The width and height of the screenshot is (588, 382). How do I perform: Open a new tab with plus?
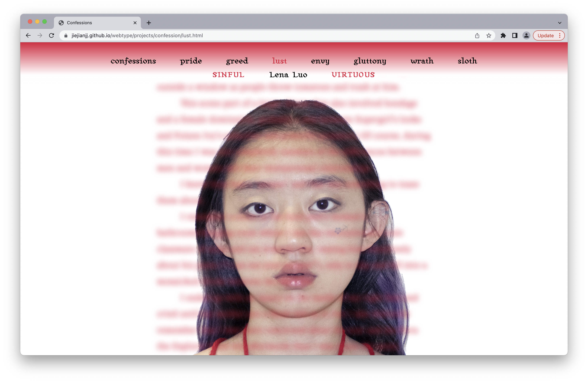click(149, 23)
